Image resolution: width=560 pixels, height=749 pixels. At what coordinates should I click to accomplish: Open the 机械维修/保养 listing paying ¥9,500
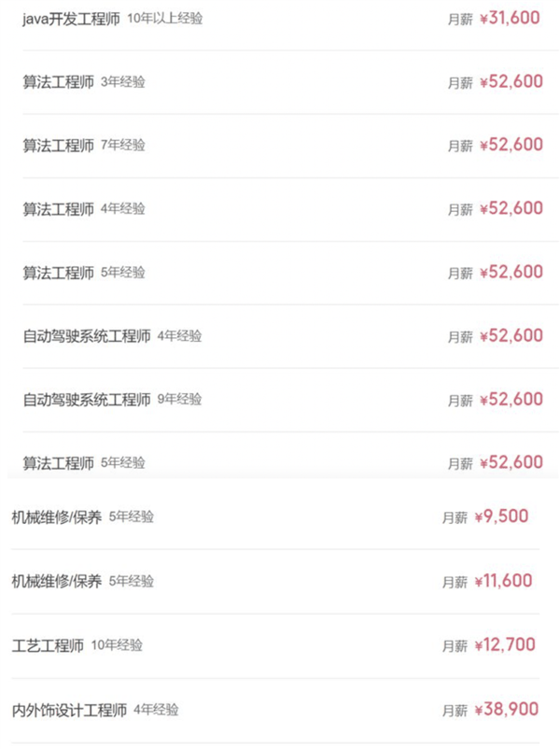58,516
